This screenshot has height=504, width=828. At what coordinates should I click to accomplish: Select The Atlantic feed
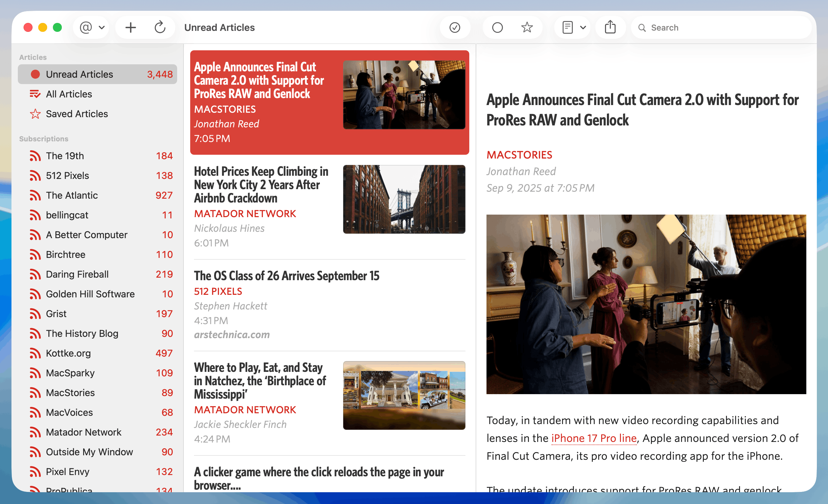click(97, 195)
